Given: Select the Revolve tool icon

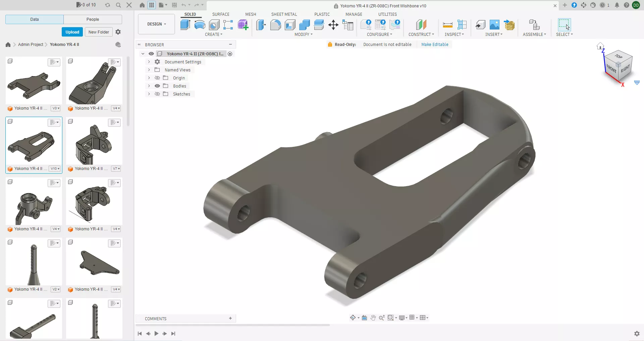Looking at the screenshot, I should coord(200,25).
